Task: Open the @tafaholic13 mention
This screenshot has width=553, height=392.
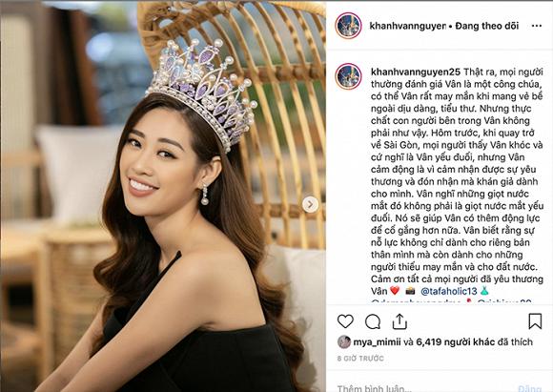Action: 449,291
